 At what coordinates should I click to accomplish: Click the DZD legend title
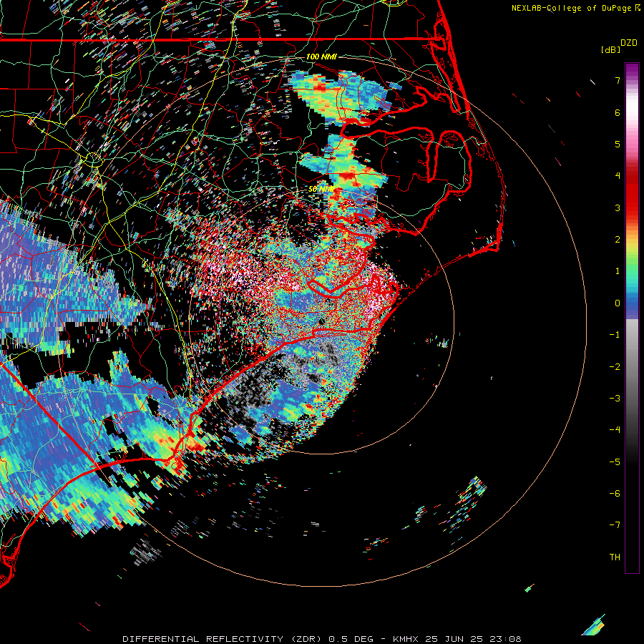click(629, 43)
